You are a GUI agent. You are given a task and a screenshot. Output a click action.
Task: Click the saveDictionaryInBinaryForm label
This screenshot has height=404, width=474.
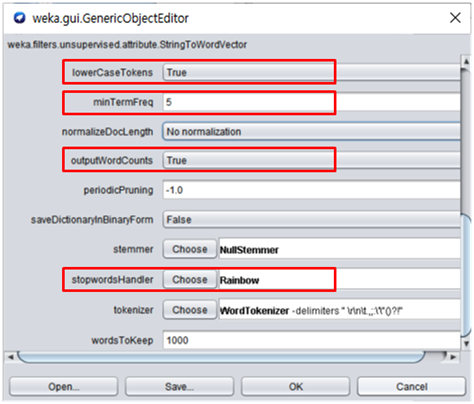(92, 220)
